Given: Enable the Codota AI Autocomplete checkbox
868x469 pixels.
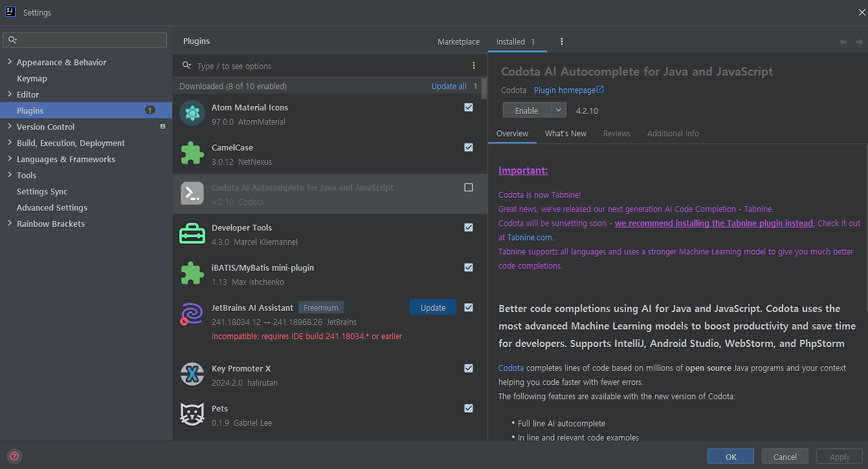Looking at the screenshot, I should (x=469, y=187).
